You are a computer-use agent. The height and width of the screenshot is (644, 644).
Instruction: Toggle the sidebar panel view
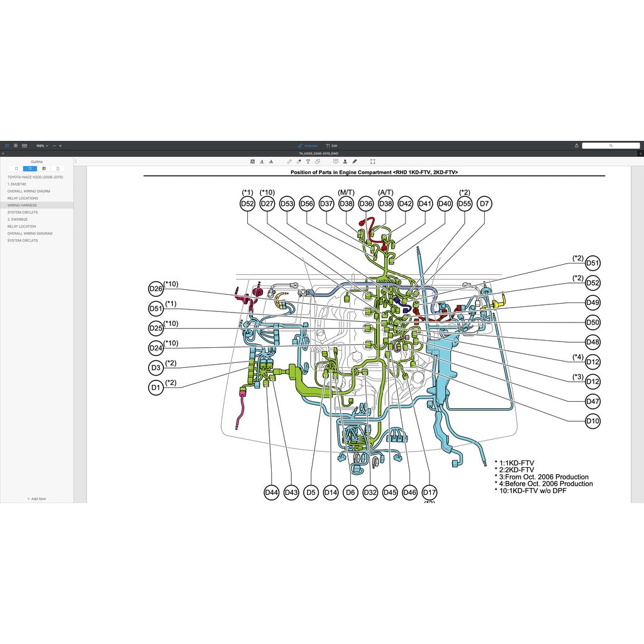pos(8,145)
